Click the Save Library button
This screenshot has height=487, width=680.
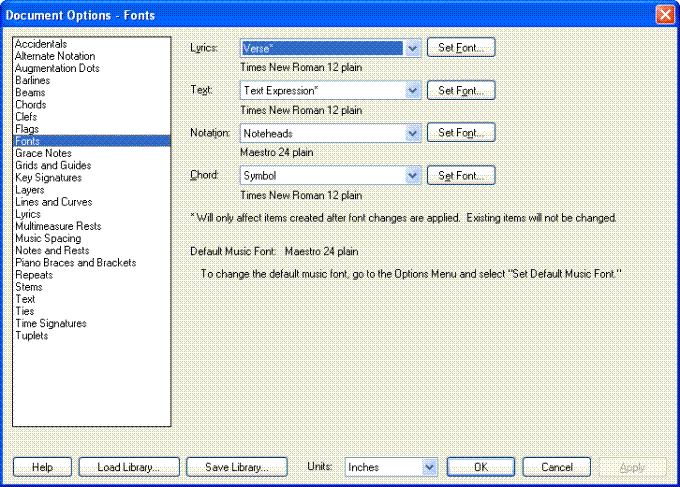click(x=236, y=467)
